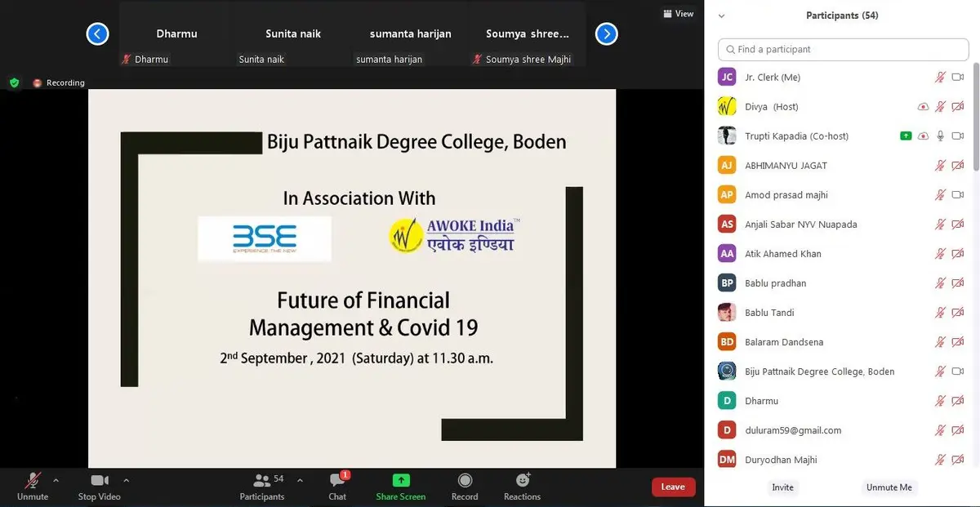The image size is (980, 507).
Task: Click the green Share Screen icon
Action: coord(401,480)
